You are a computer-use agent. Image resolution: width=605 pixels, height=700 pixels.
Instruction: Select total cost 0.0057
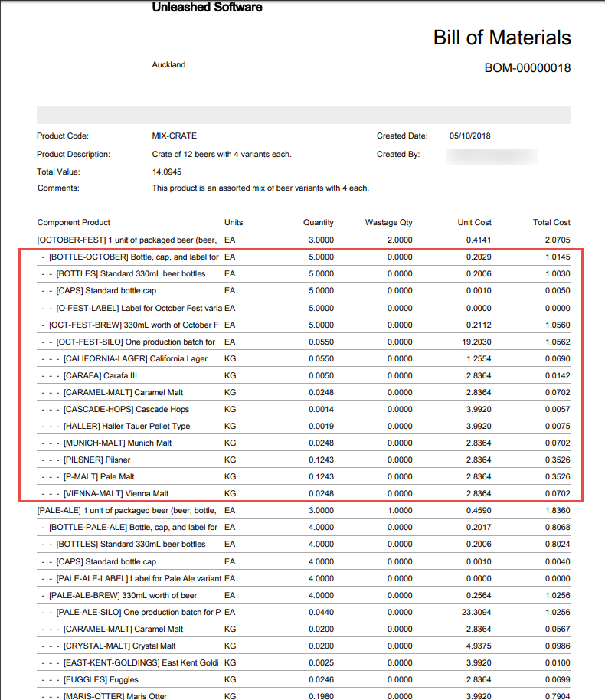(558, 410)
